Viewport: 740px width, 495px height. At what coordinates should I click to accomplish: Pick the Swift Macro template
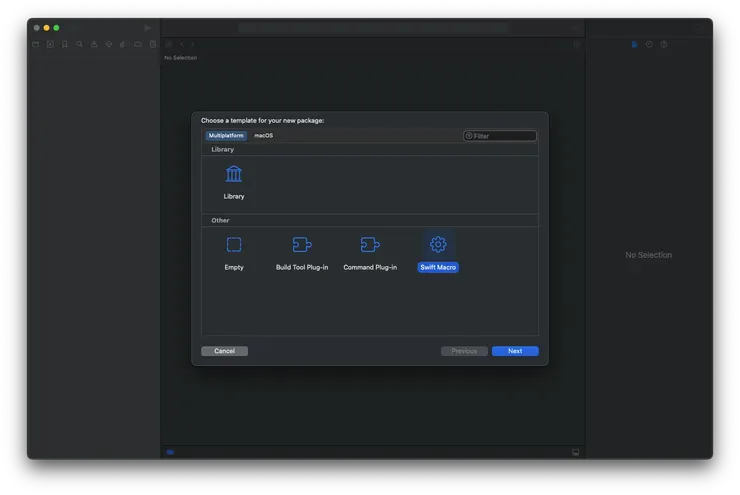click(x=438, y=244)
